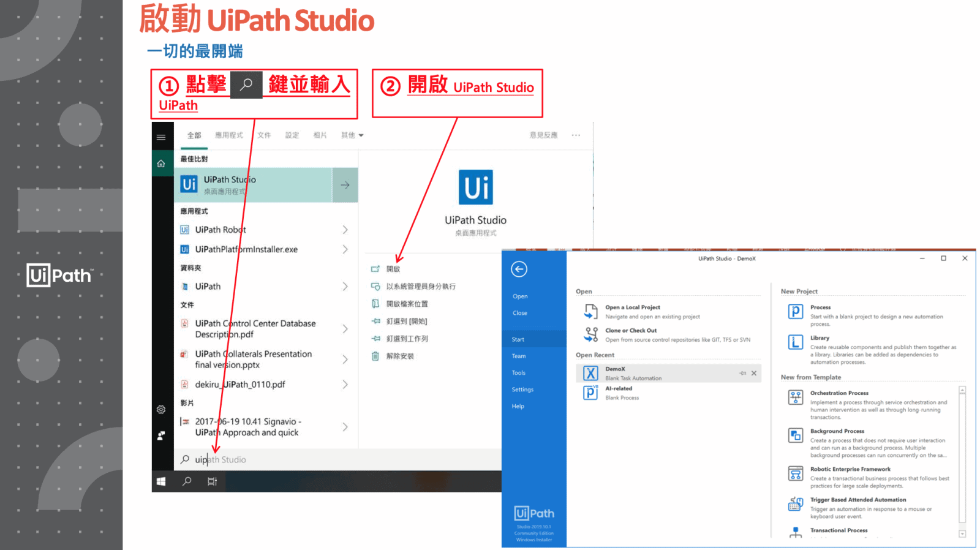The width and height of the screenshot is (980, 550).
Task: Click the template list scrollbar down arrow
Action: (963, 534)
